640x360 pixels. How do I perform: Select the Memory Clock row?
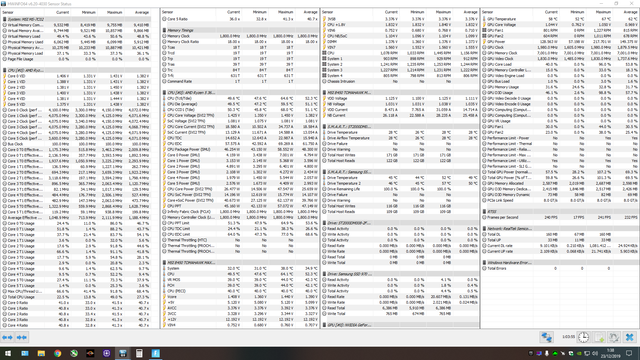coord(240,36)
